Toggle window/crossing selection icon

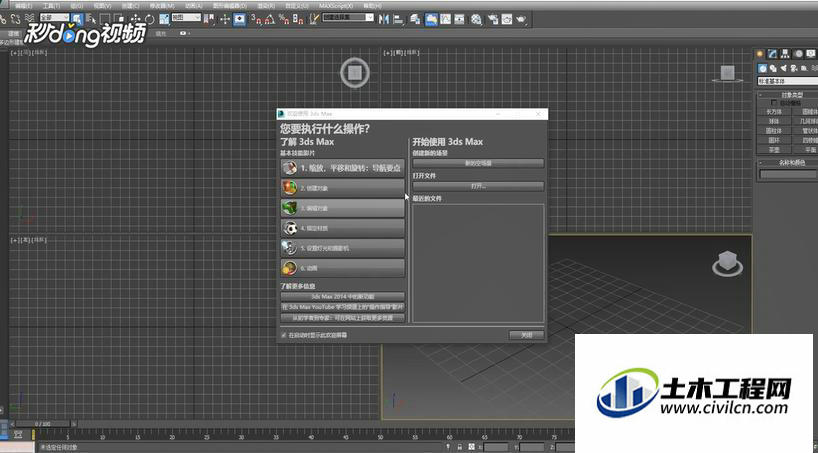[x=119, y=19]
